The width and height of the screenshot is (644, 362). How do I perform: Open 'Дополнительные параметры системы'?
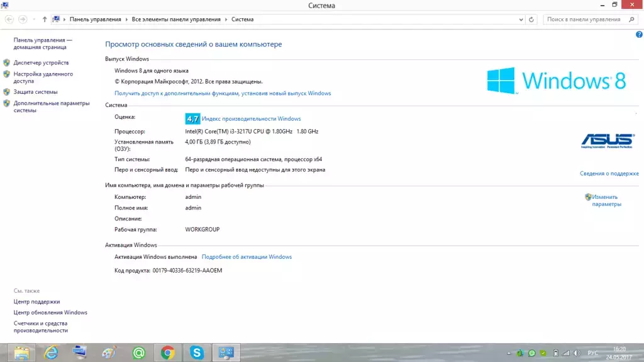coord(52,106)
